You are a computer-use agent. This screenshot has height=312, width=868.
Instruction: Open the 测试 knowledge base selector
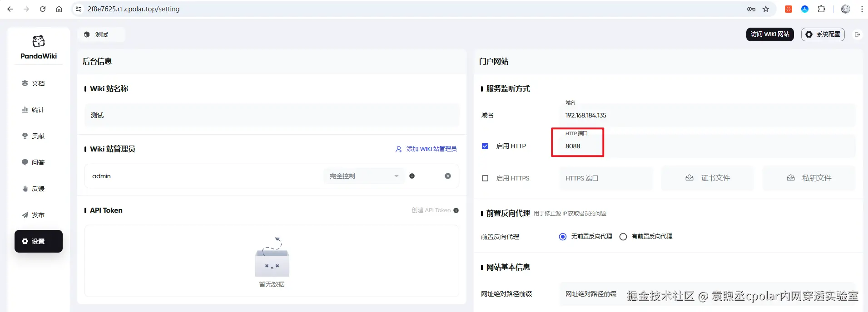point(101,34)
